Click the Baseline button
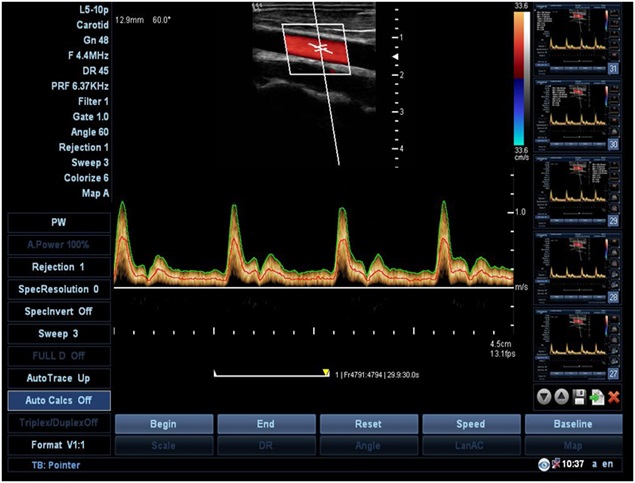Image resolution: width=635 pixels, height=483 pixels. pos(573,424)
